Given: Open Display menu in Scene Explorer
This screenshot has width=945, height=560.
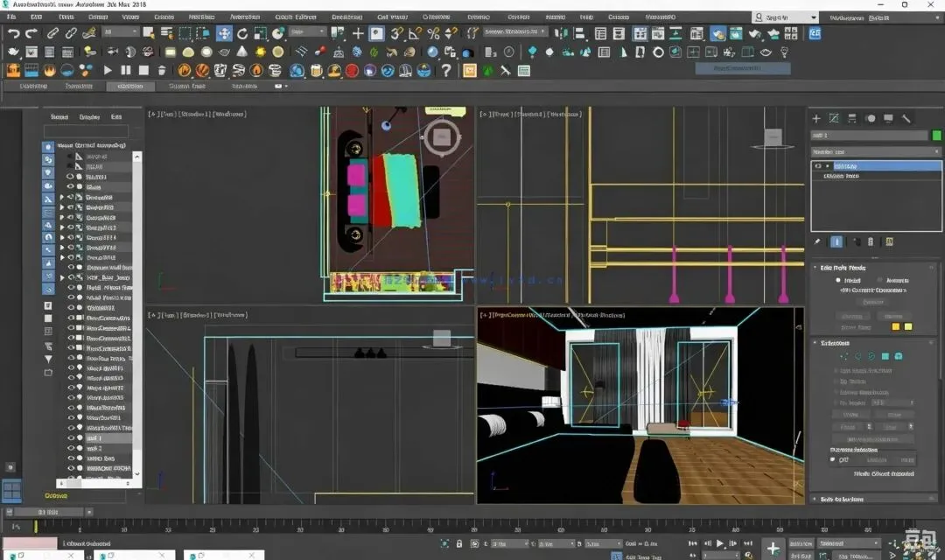Looking at the screenshot, I should pos(89,117).
